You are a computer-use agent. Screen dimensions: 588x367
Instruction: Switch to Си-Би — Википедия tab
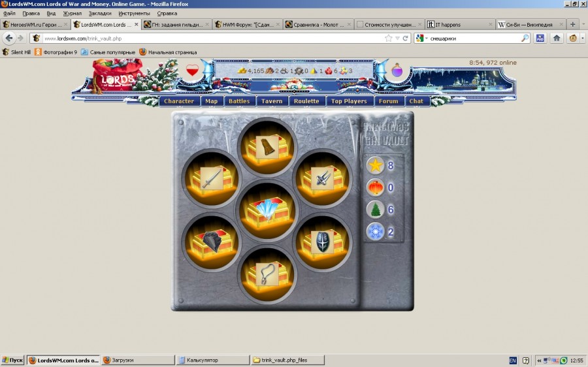coord(531,24)
